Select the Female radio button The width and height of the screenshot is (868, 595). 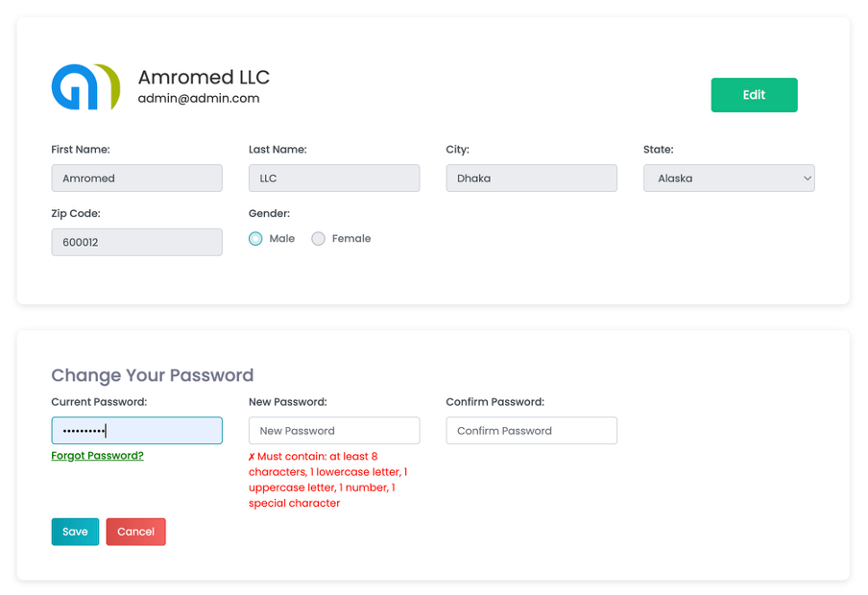tap(318, 239)
